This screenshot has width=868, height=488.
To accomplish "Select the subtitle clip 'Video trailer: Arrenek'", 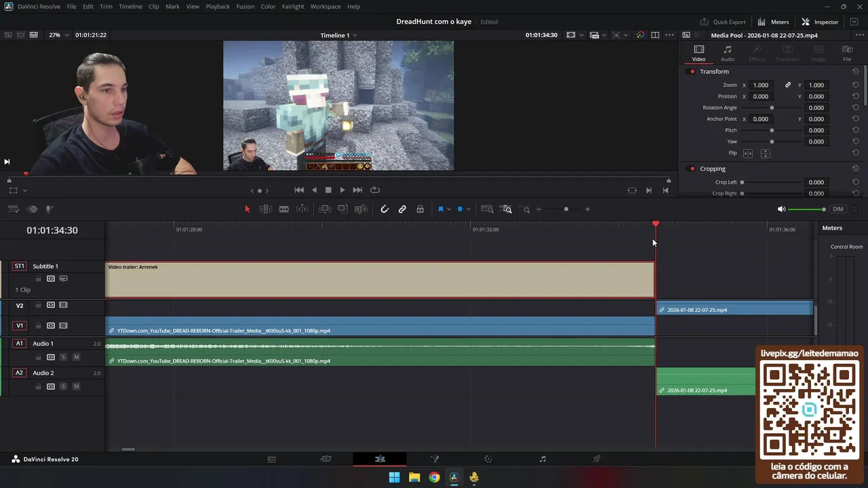I will (380, 279).
